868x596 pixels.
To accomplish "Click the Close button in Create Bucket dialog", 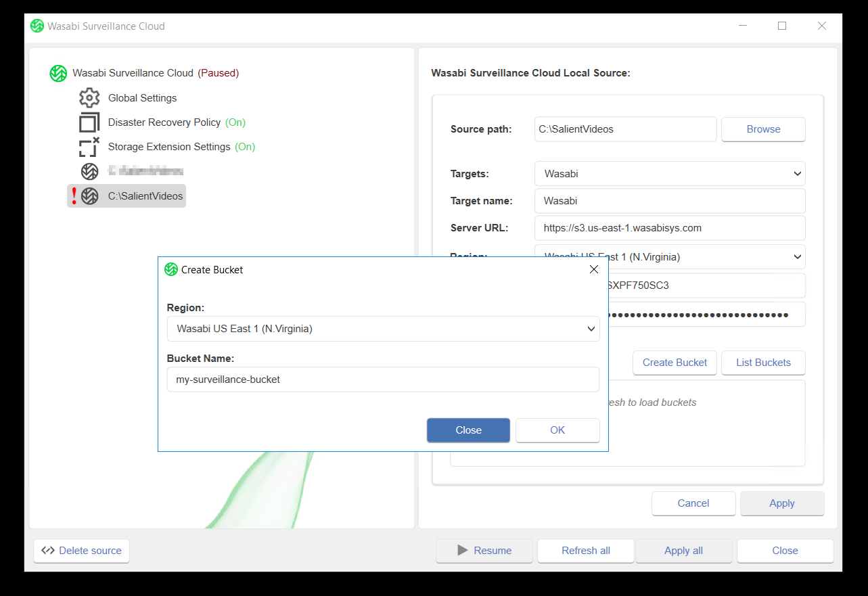I will coord(468,430).
